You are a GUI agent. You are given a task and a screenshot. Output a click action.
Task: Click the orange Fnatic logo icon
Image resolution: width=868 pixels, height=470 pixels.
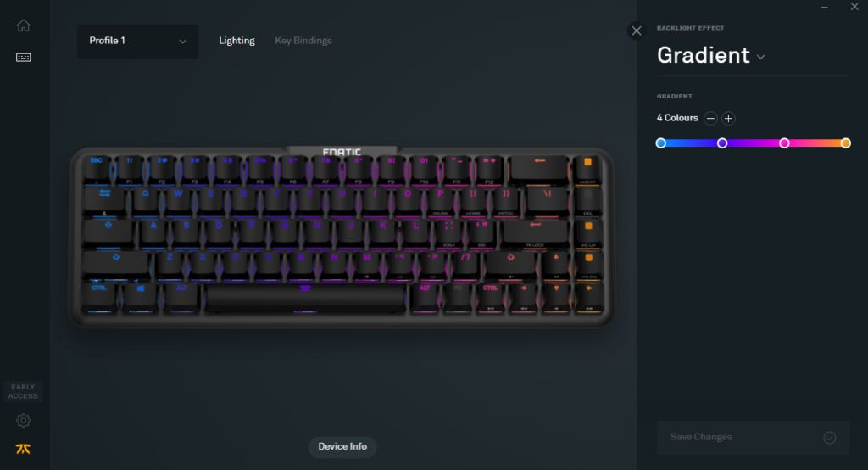pyautogui.click(x=23, y=449)
